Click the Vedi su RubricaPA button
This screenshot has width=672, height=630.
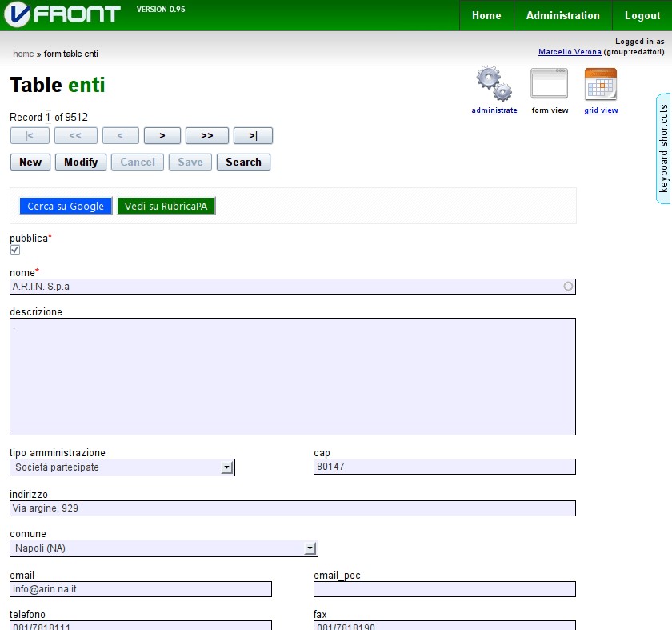click(x=166, y=207)
